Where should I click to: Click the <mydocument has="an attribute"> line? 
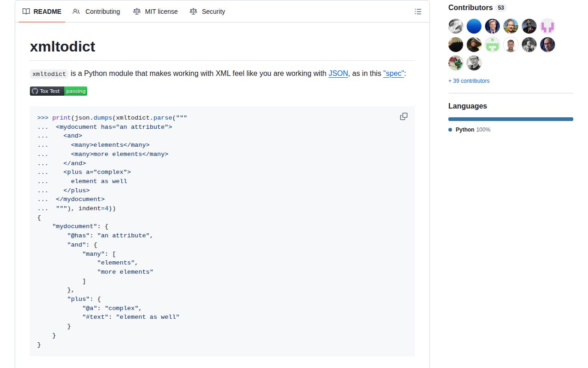click(x=105, y=127)
